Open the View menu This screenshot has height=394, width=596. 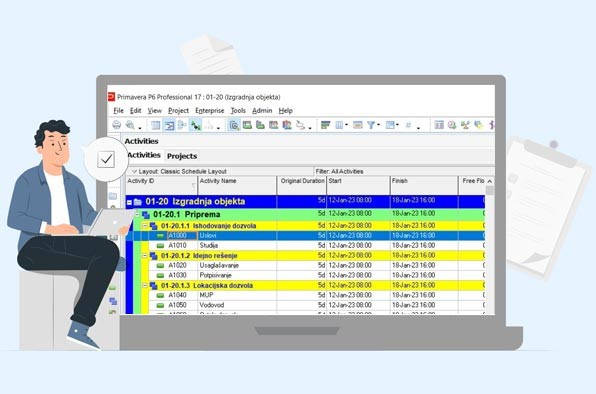154,111
